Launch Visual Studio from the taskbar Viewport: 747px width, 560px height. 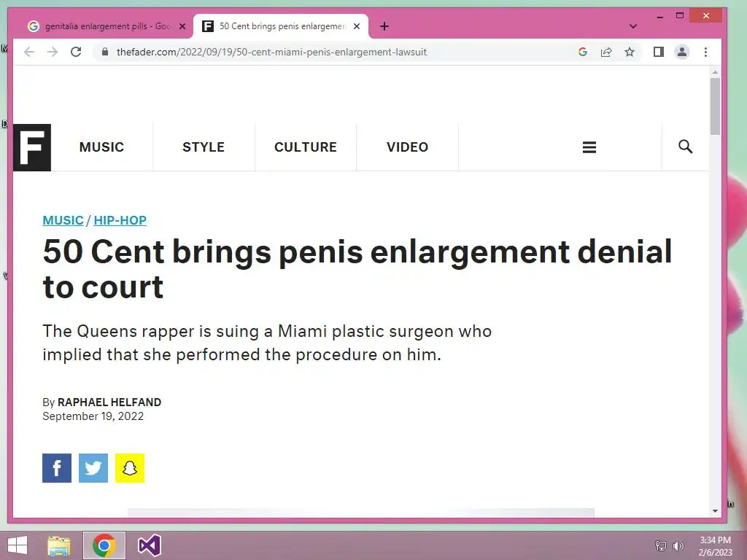pyautogui.click(x=149, y=545)
